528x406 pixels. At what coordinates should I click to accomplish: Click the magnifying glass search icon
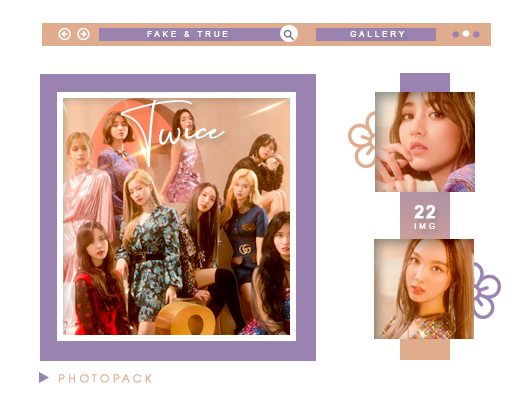click(289, 34)
